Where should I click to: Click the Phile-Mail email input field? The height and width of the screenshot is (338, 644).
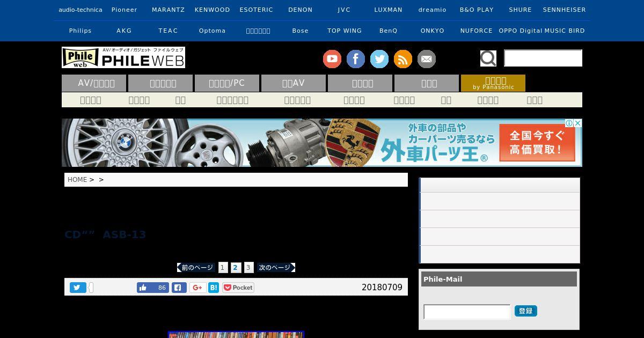pos(467,312)
